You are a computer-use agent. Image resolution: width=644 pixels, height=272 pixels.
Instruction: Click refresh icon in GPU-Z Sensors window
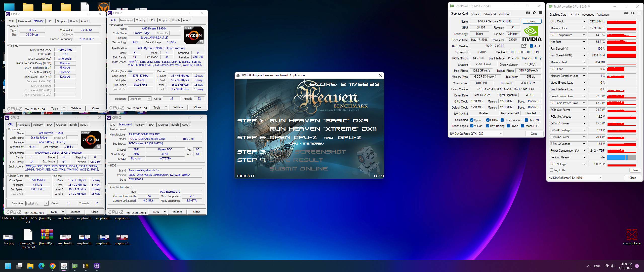(633, 13)
